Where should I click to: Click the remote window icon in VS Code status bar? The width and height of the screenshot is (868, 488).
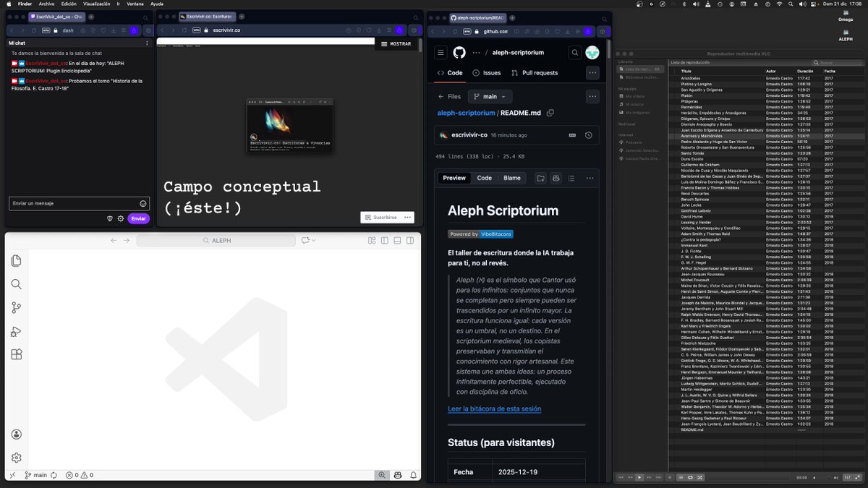tap(12, 475)
